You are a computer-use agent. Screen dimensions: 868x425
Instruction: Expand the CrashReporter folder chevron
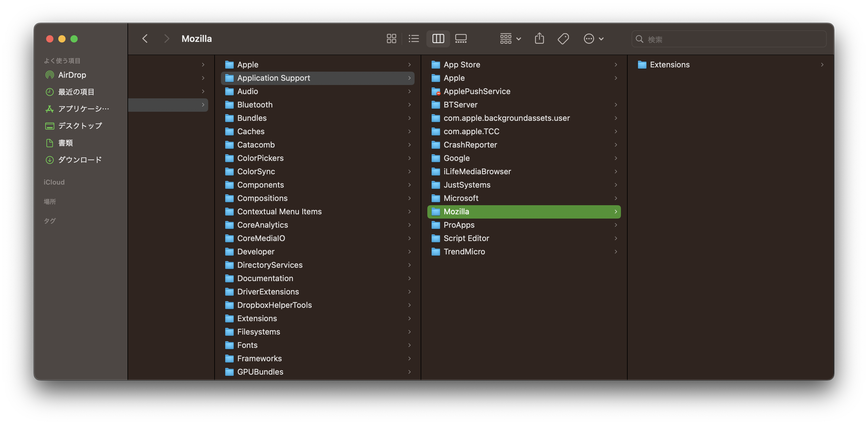(615, 145)
